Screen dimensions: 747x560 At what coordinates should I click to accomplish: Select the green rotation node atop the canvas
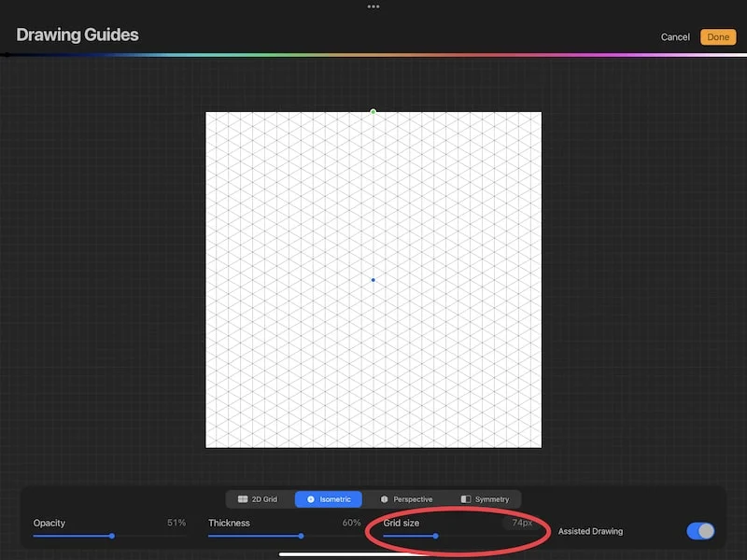[x=373, y=112]
